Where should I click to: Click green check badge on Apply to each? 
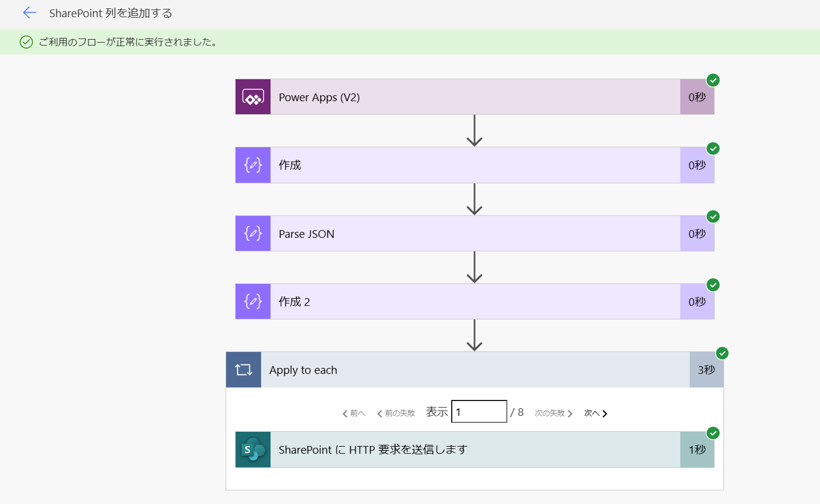(x=722, y=353)
